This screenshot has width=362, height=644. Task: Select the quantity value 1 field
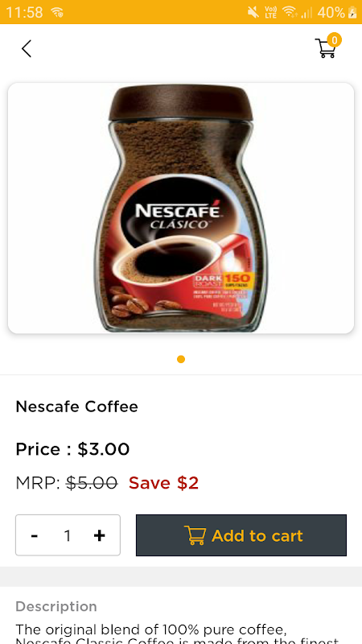coord(68,535)
